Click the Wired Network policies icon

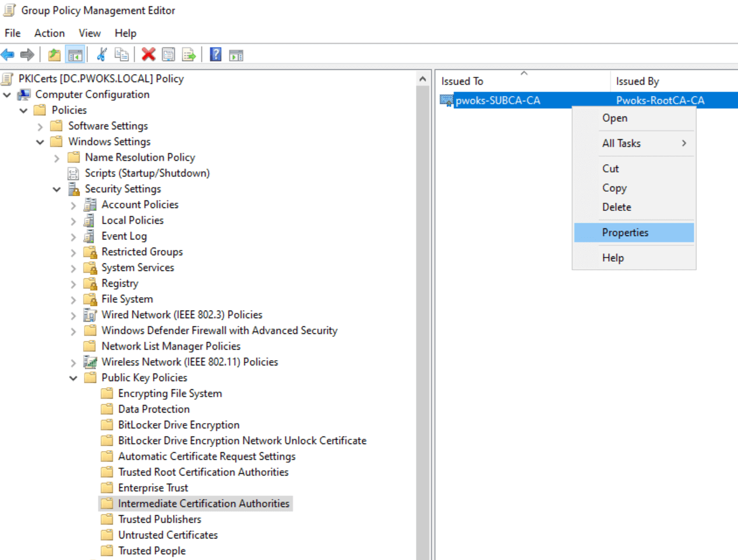(x=90, y=315)
